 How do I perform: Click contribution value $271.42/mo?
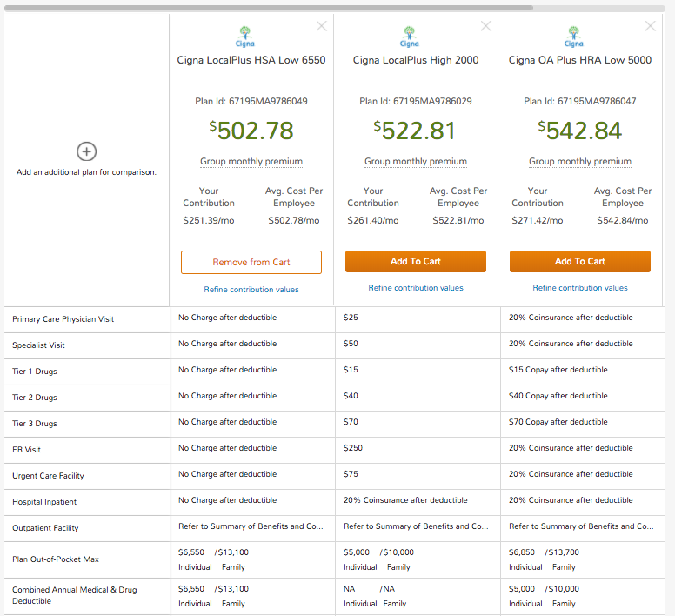(x=538, y=220)
